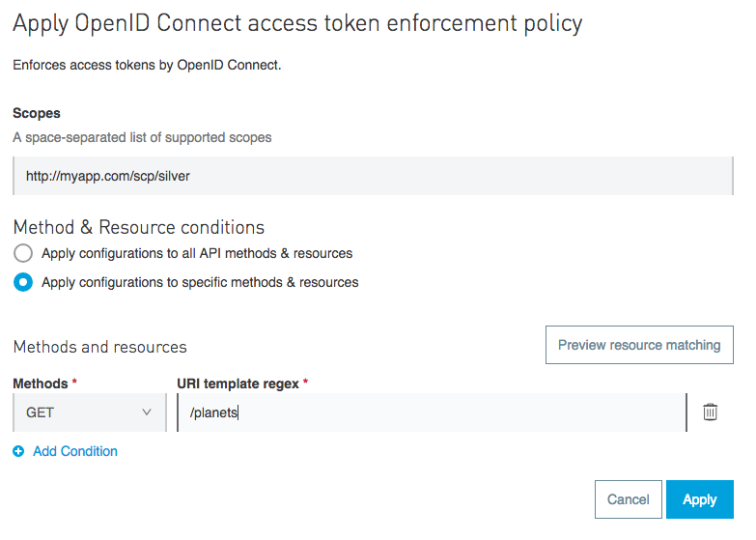Delete the condition with trash icon

coord(710,412)
